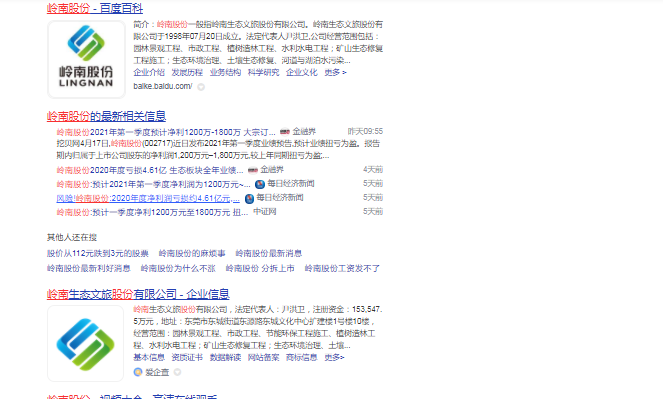This screenshot has width=663, height=399.
Task: Open 岭南股份的最新相关信息 heading link
Action: (x=106, y=116)
